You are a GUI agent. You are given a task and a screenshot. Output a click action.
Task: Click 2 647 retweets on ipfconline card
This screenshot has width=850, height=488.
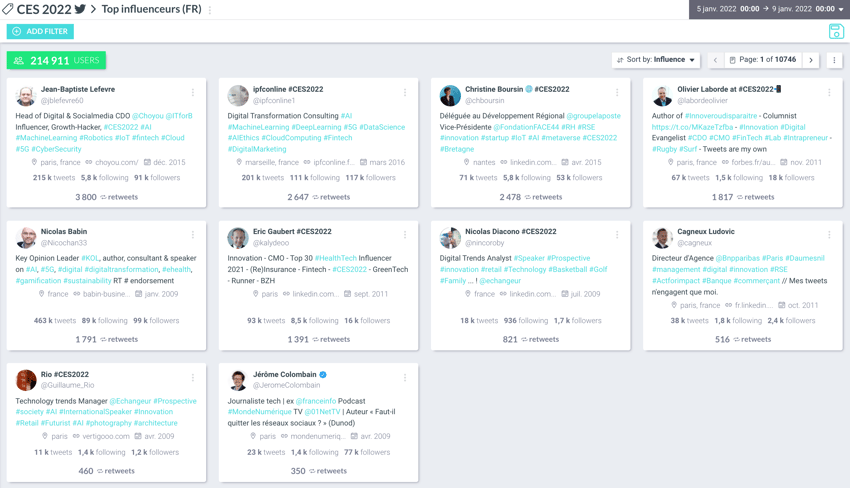pos(319,197)
